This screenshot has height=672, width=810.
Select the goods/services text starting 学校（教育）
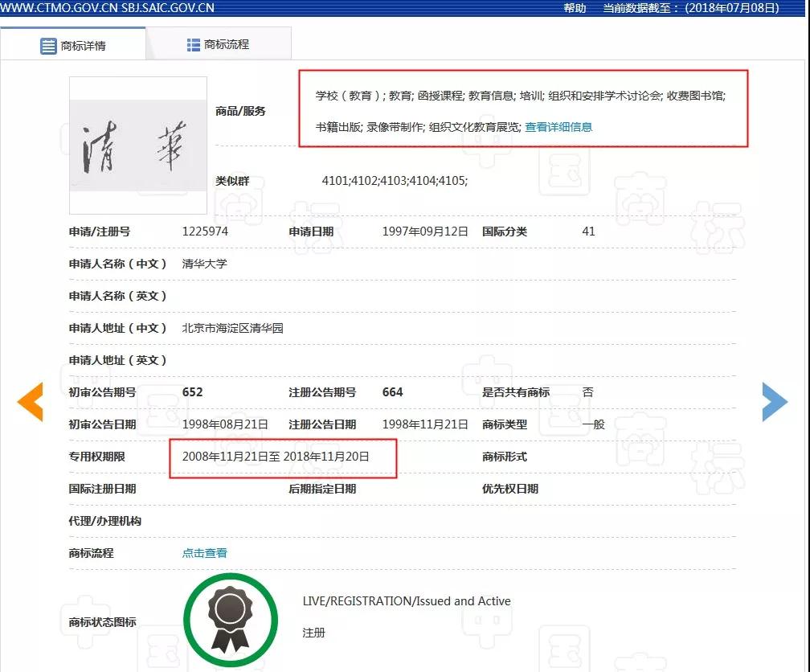pos(521,96)
